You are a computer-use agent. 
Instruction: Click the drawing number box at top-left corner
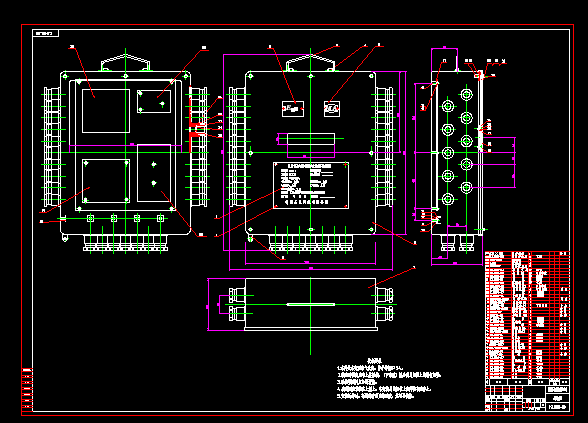tap(46, 33)
